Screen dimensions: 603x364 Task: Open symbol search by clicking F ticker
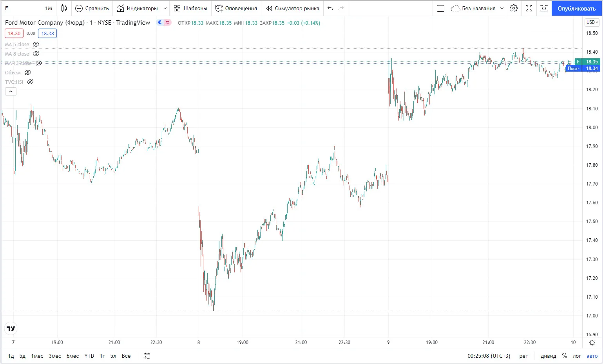7,8
